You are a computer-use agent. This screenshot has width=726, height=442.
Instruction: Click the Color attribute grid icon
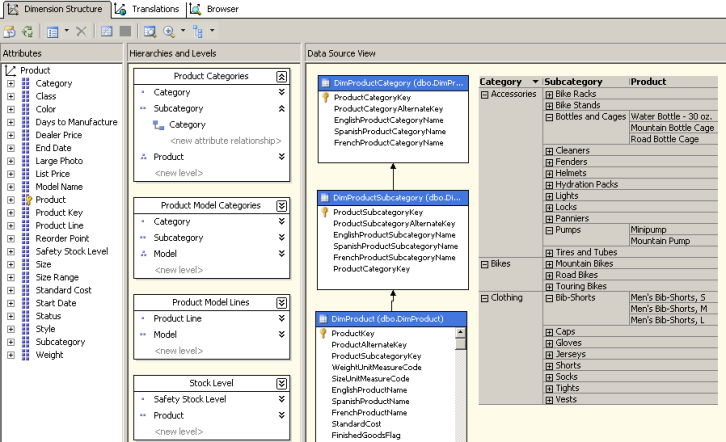(x=25, y=109)
